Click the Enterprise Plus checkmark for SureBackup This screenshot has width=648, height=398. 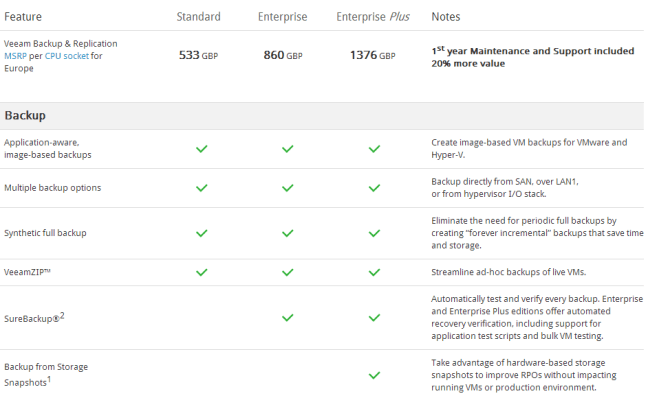coord(374,318)
